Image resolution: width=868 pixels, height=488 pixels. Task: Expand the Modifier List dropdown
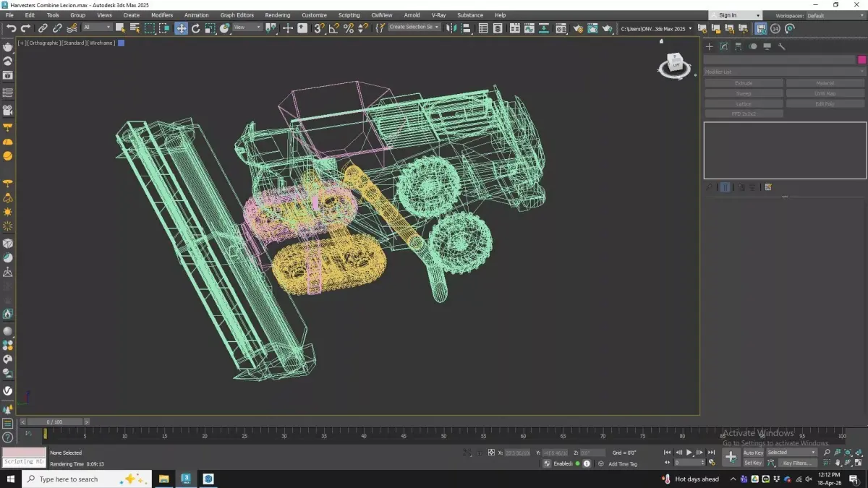click(x=785, y=72)
